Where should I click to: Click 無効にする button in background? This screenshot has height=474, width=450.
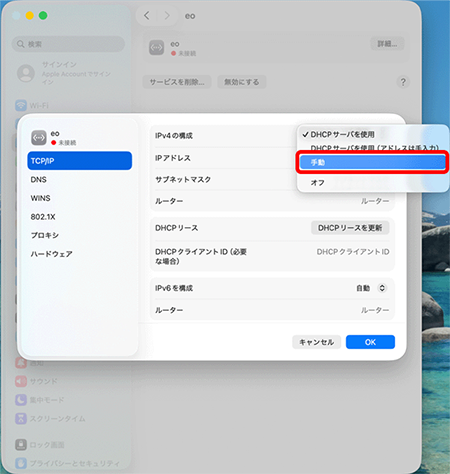[242, 82]
